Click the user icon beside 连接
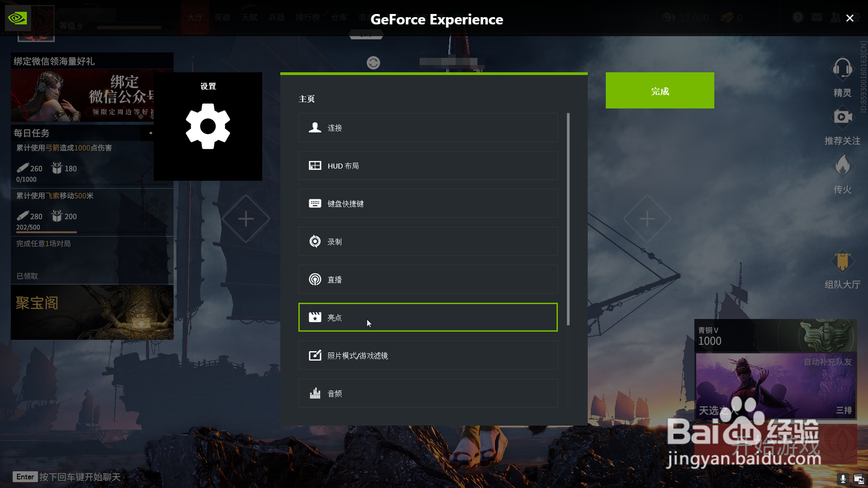This screenshot has height=488, width=868. [x=315, y=127]
